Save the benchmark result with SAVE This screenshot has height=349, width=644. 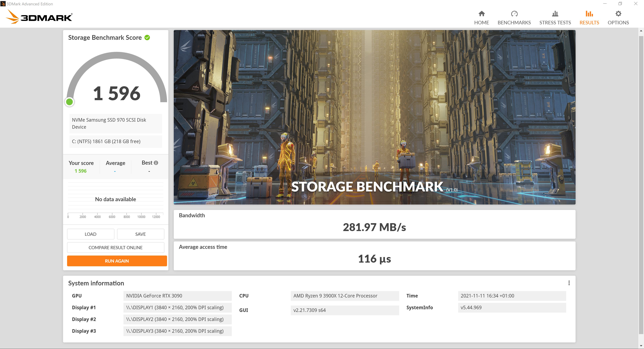coord(141,234)
